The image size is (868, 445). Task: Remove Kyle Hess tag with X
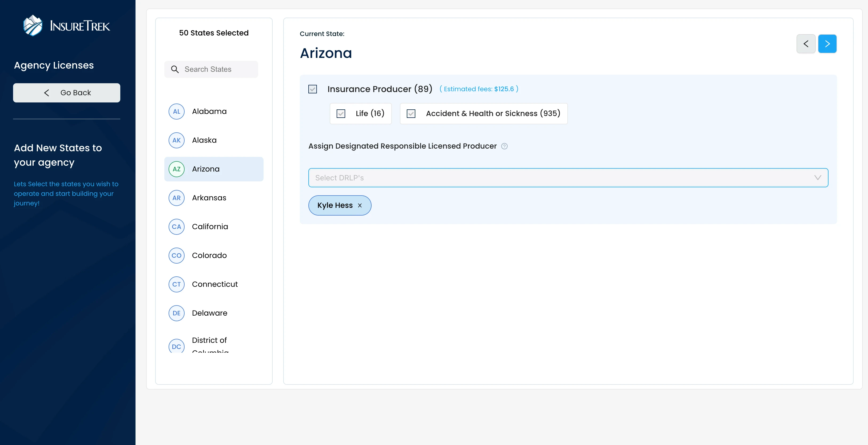360,206
